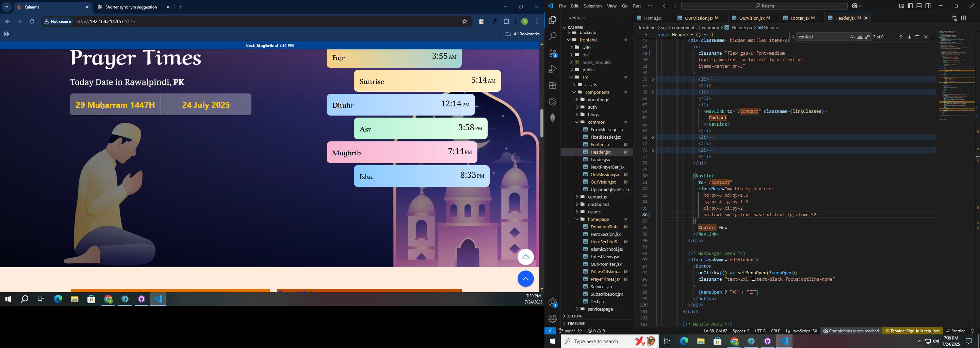
Task: Unfold the collapsed li at line 53
Action: pyautogui.click(x=653, y=79)
